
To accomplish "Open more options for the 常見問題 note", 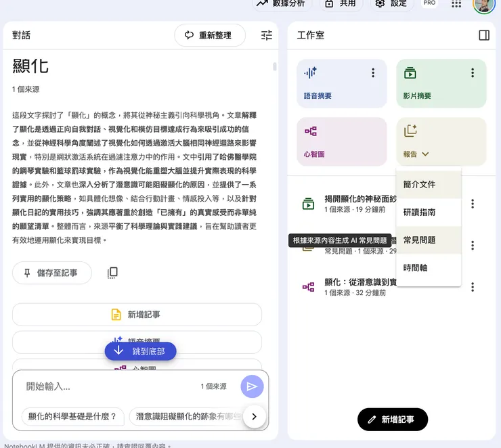I will pos(473,245).
